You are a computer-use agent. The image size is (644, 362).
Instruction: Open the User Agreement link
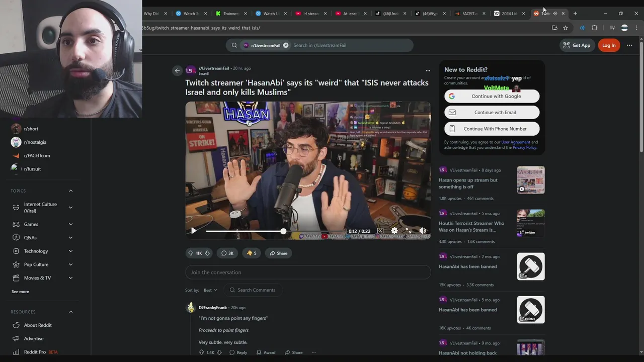pos(516,142)
